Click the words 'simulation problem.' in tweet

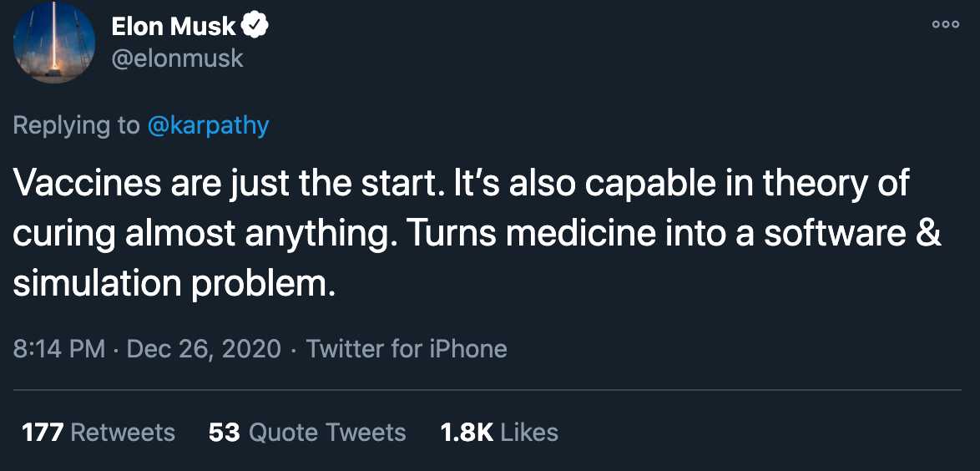(x=174, y=284)
